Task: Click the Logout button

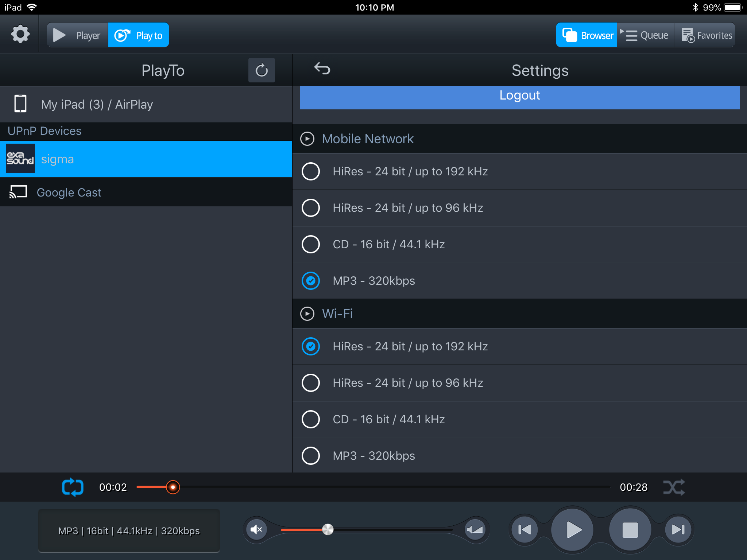Action: pyautogui.click(x=519, y=96)
